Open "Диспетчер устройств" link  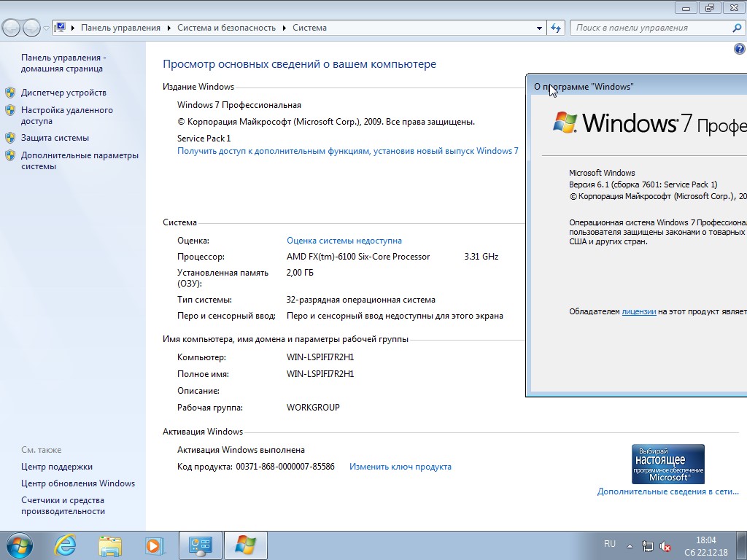point(63,93)
